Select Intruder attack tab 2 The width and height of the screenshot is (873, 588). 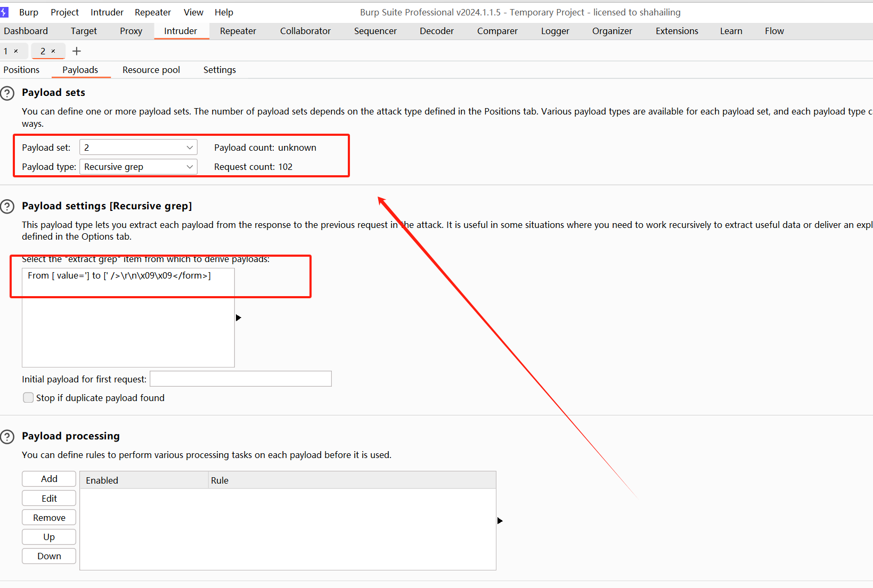(43, 51)
